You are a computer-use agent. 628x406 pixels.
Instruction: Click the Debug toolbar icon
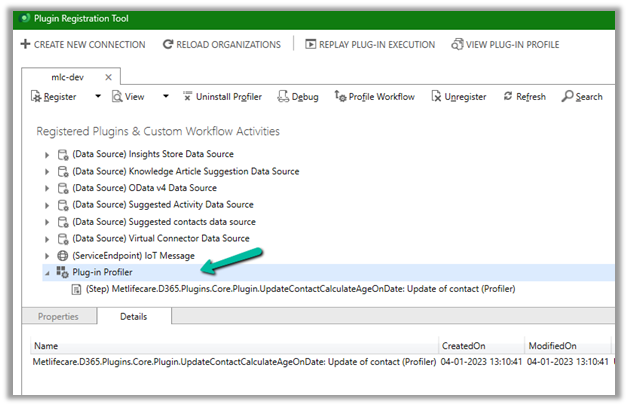pos(283,97)
